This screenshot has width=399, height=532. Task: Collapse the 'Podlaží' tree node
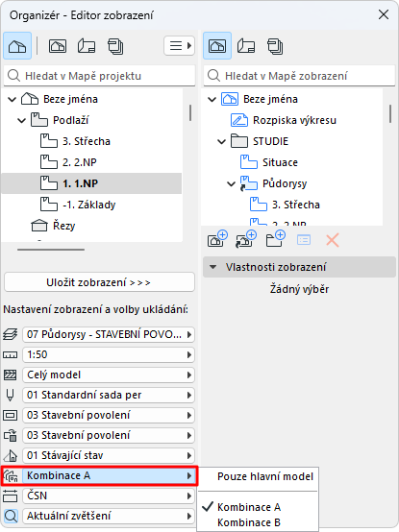click(x=21, y=120)
